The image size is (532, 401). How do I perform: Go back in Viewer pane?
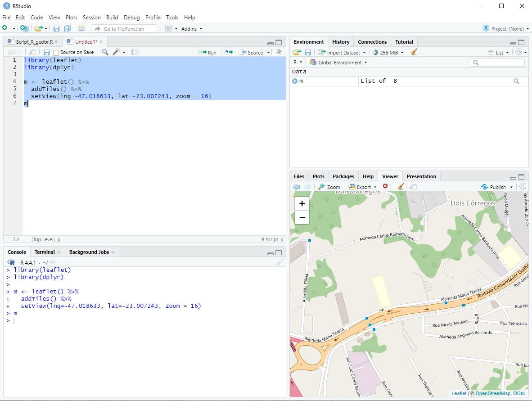(x=297, y=187)
